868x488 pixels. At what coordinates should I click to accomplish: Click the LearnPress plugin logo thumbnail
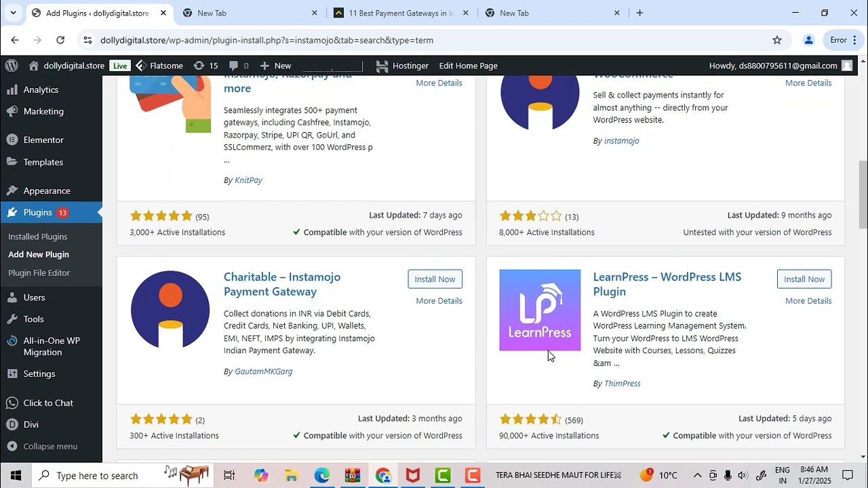click(x=540, y=310)
